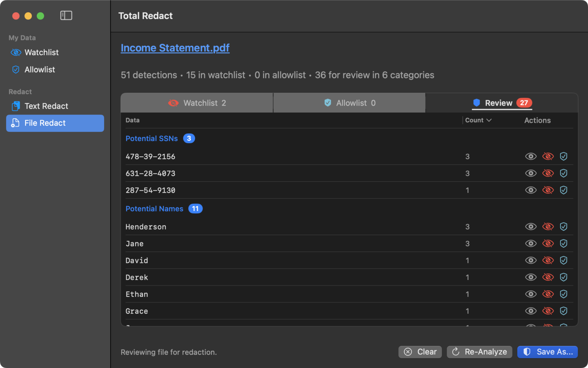Add 478-39-2156 to watchlist with red crossed-eye icon
This screenshot has height=368, width=588.
548,157
